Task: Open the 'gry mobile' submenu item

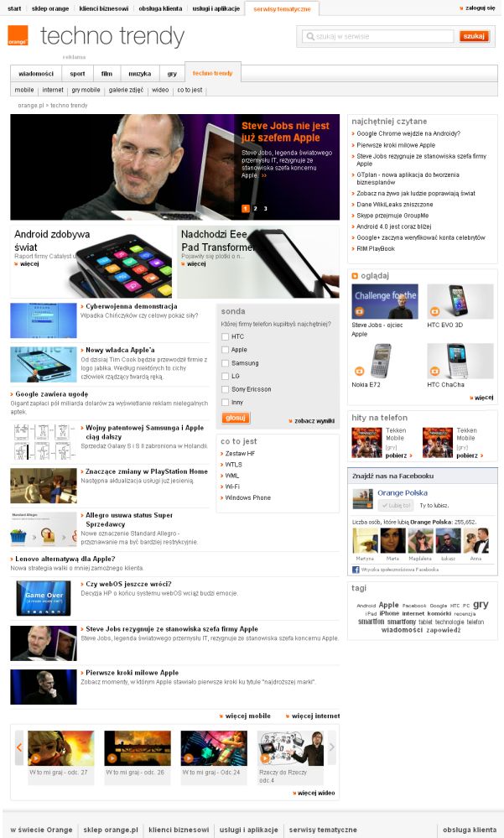Action: (x=86, y=90)
